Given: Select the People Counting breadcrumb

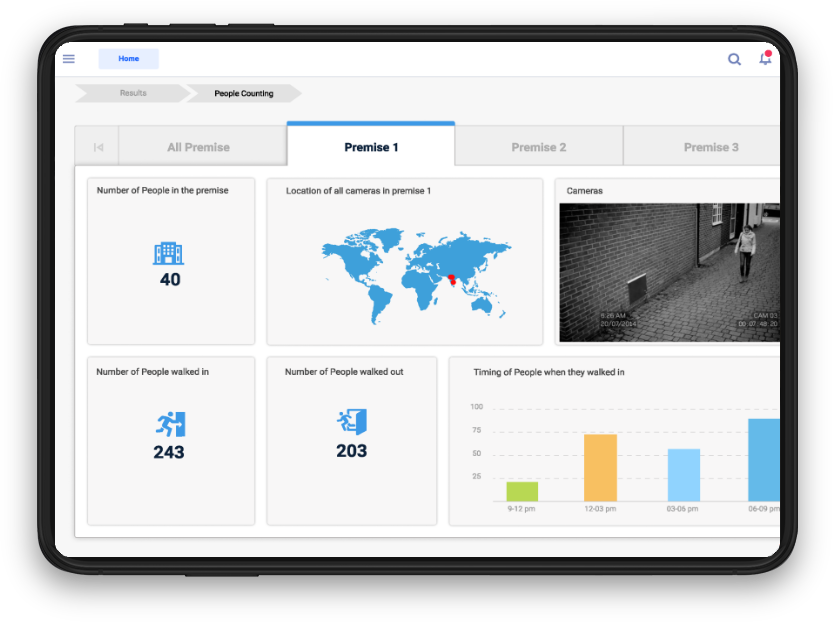Looking at the screenshot, I should pos(244,93).
